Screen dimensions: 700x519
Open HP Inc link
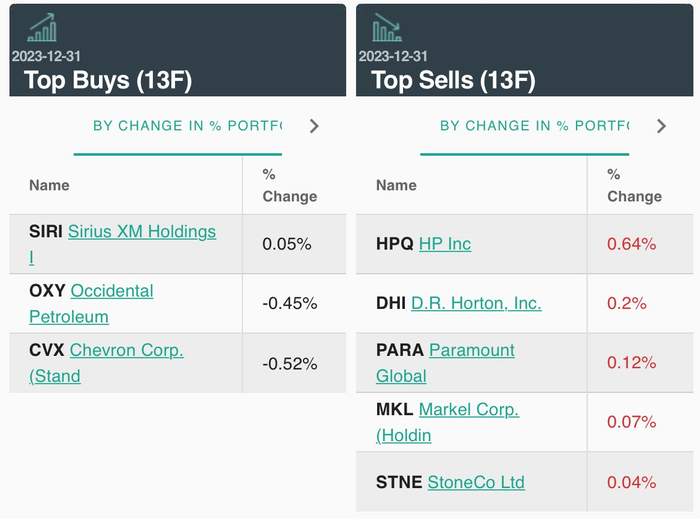tap(444, 244)
